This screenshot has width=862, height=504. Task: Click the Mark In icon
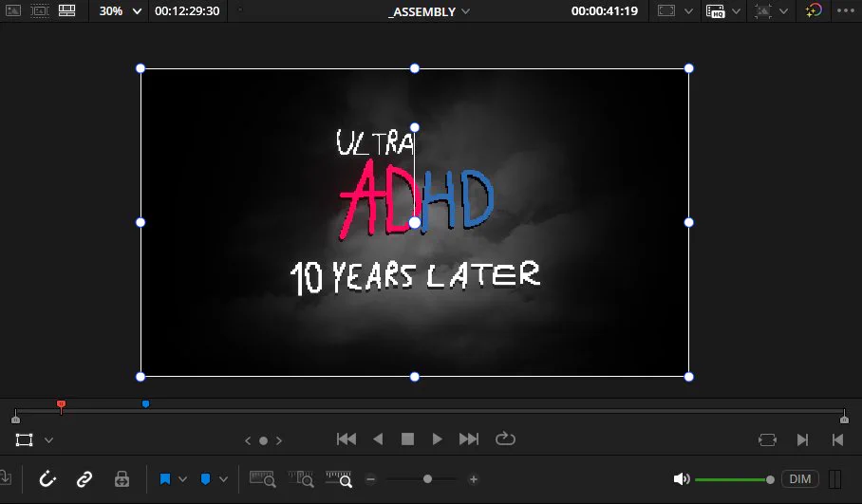point(802,439)
